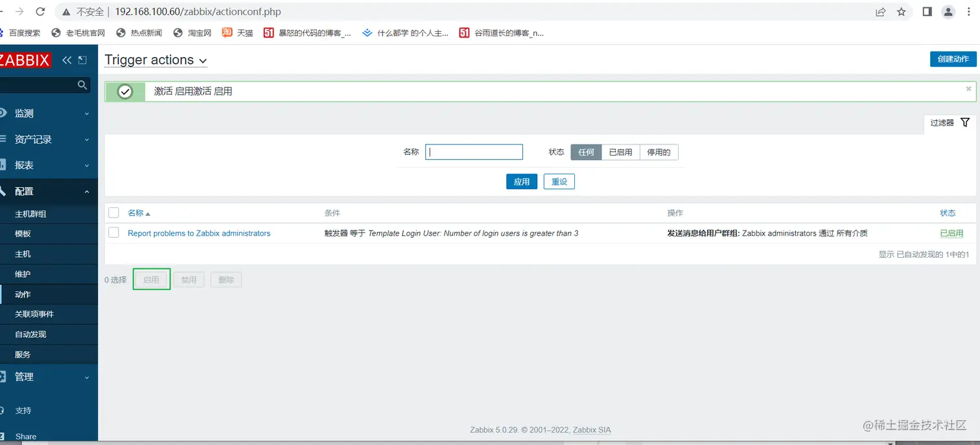Select status filter 停用的
Image resolution: width=980 pixels, height=445 pixels.
pos(659,152)
